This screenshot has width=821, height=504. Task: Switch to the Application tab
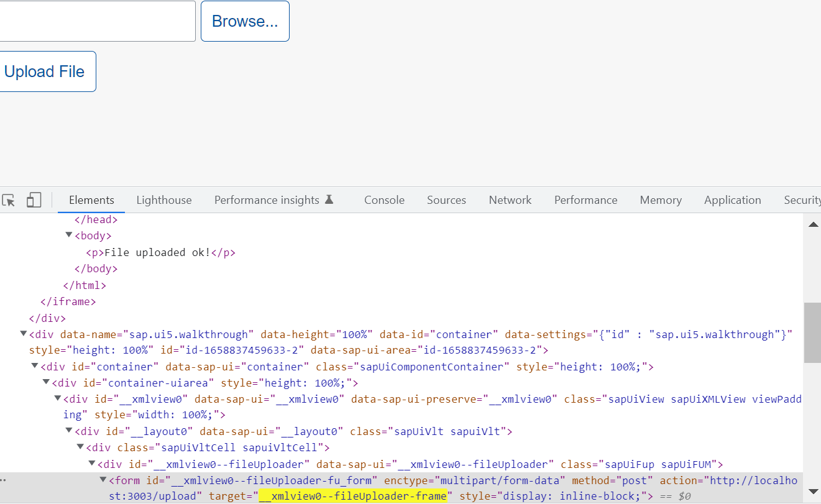pos(732,199)
